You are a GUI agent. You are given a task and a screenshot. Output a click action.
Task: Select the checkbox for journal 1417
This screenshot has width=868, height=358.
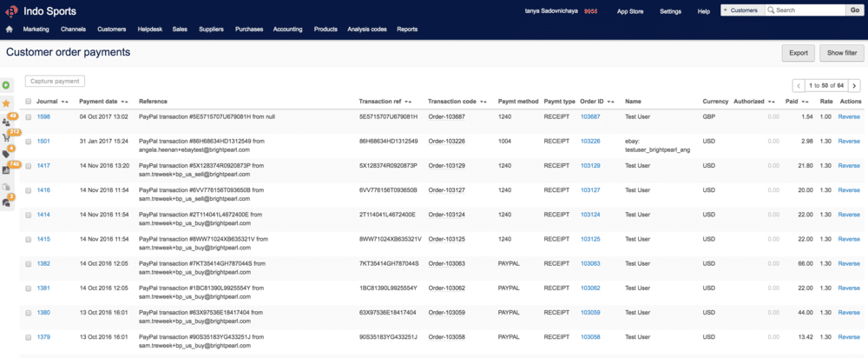[x=29, y=165]
